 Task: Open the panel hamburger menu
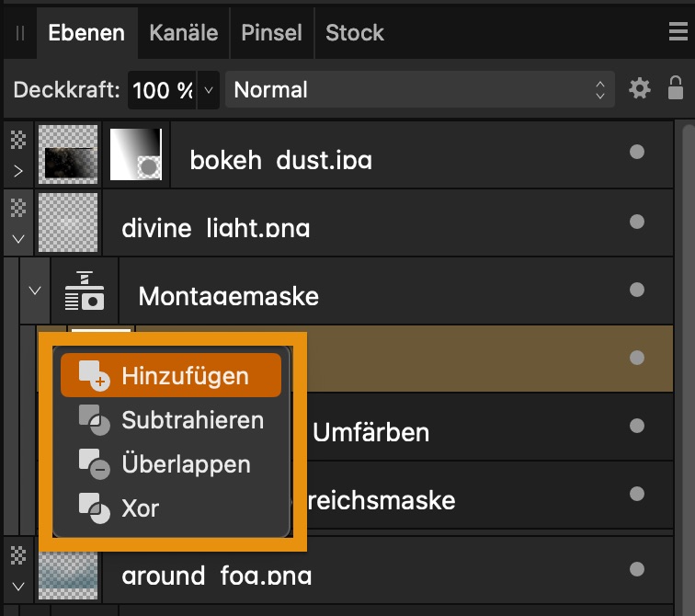(678, 32)
